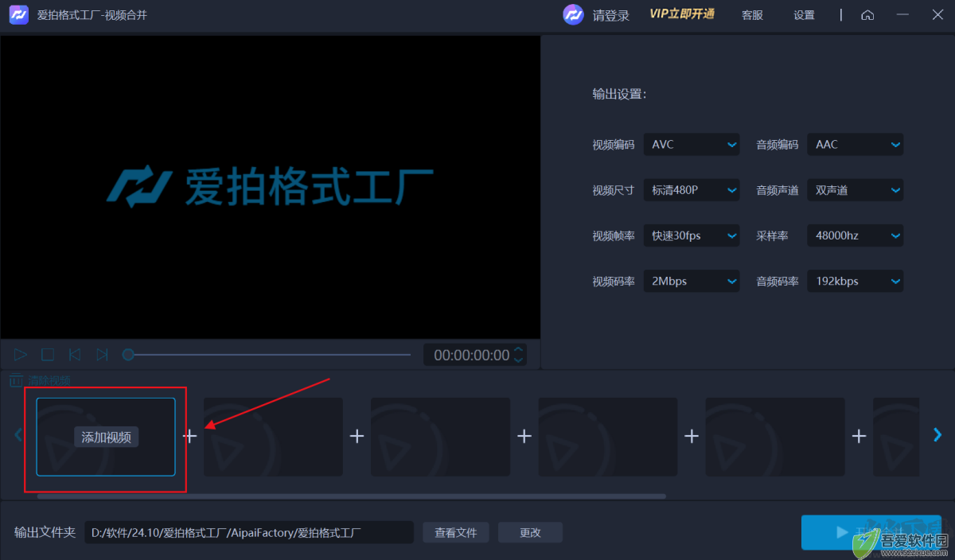Jump to previous frame icon
The width and height of the screenshot is (955, 560).
tap(75, 355)
